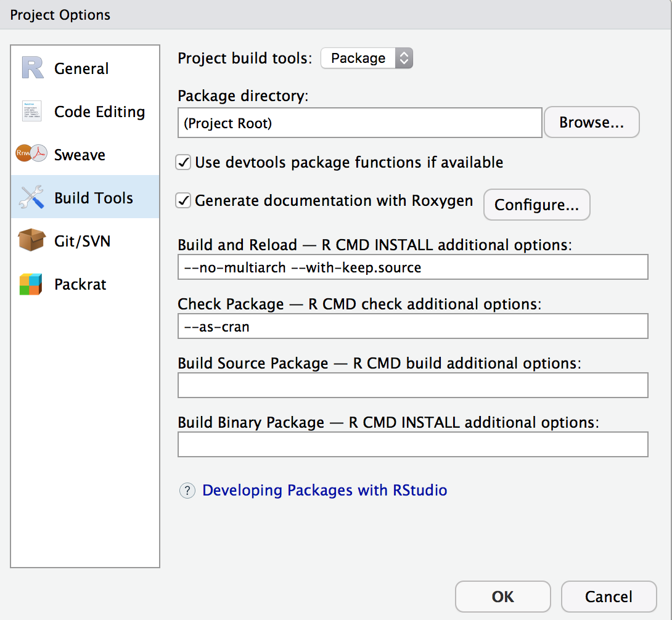Click the R logo General icon
Screen dimensions: 672x620
33,68
